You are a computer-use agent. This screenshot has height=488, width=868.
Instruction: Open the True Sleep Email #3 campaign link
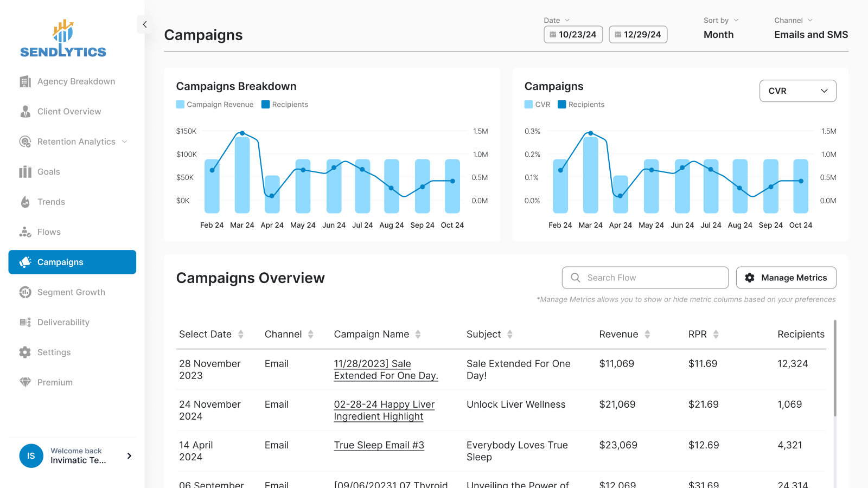coord(379,445)
